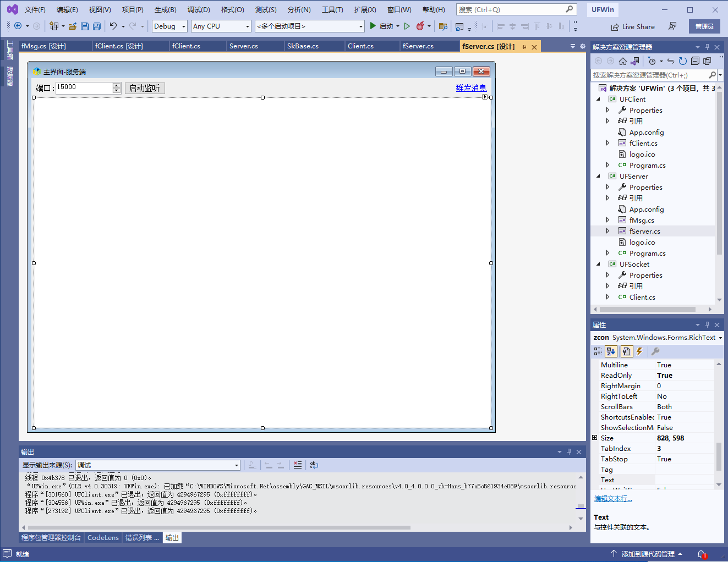
Task: Click the Solution Explorer search field
Action: click(x=649, y=75)
